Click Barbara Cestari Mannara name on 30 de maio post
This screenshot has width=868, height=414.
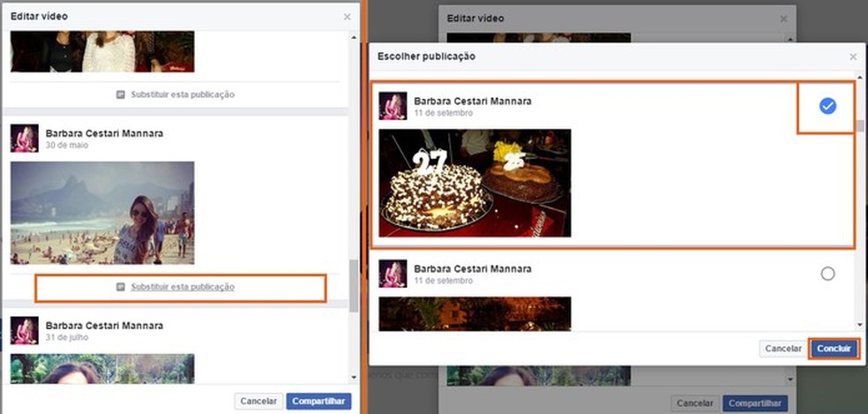click(x=105, y=133)
